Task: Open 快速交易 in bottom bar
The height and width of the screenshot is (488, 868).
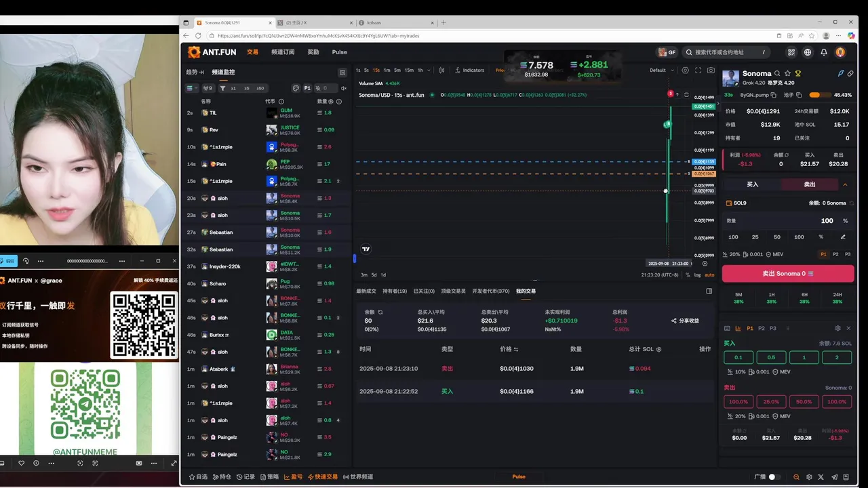Action: (322, 476)
